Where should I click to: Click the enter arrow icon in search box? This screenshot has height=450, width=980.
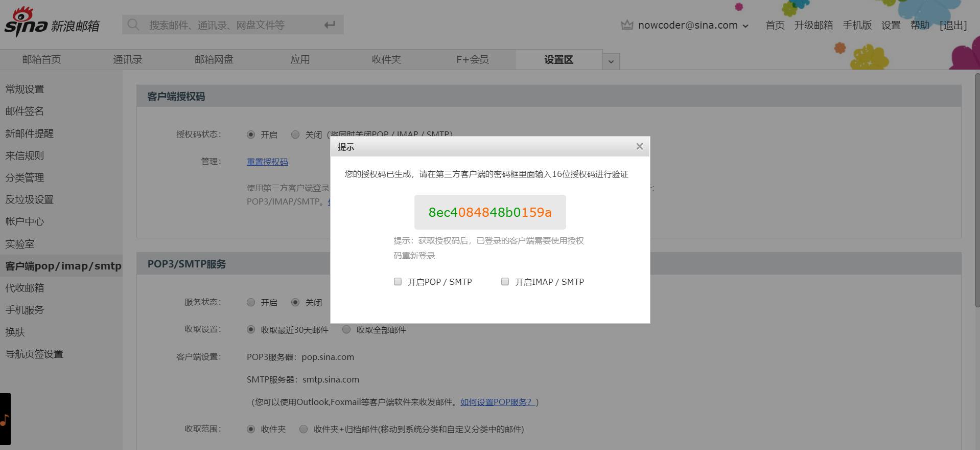330,25
